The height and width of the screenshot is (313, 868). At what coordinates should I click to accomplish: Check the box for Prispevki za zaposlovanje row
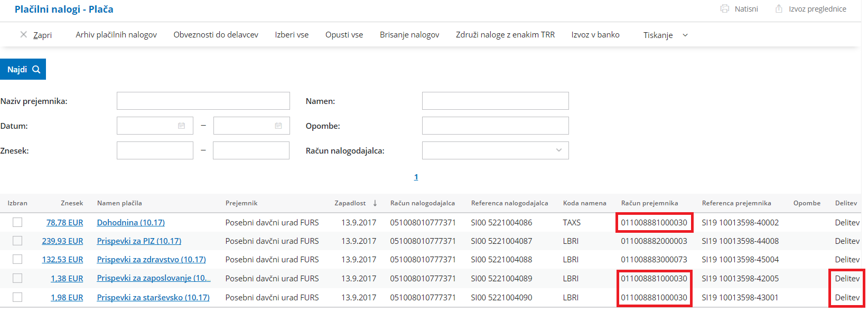(x=17, y=278)
